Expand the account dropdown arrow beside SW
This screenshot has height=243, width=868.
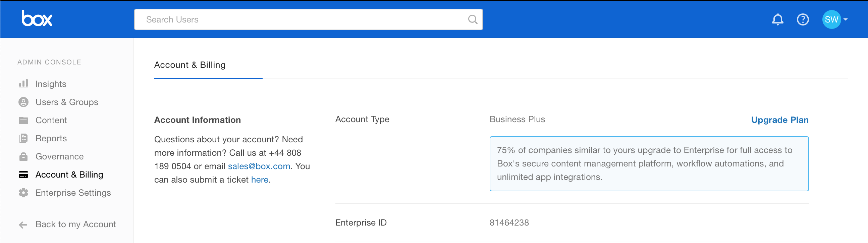[846, 19]
